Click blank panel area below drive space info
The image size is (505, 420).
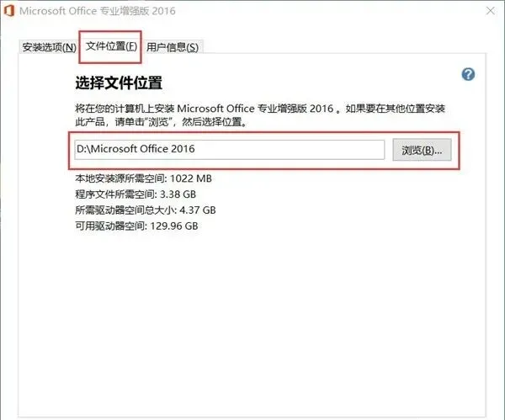[x=251, y=322]
